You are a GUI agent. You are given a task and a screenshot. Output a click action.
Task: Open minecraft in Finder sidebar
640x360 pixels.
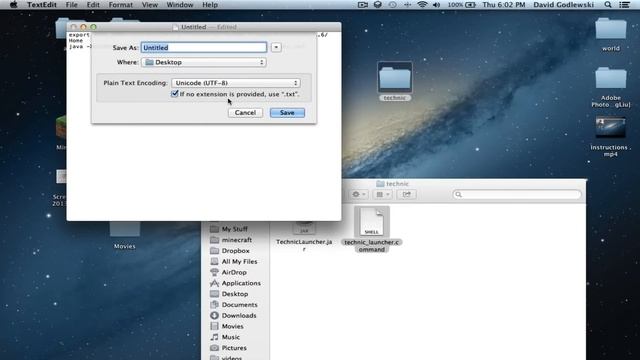click(236, 240)
